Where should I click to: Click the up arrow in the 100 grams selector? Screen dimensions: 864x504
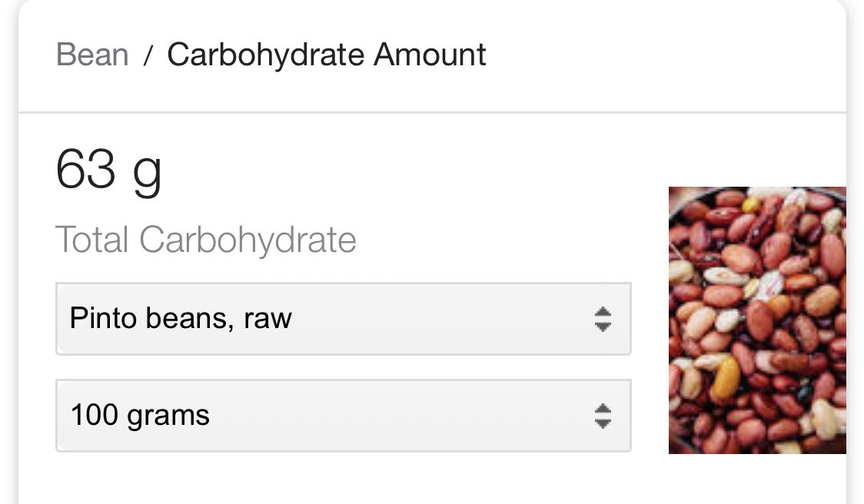pyautogui.click(x=603, y=409)
